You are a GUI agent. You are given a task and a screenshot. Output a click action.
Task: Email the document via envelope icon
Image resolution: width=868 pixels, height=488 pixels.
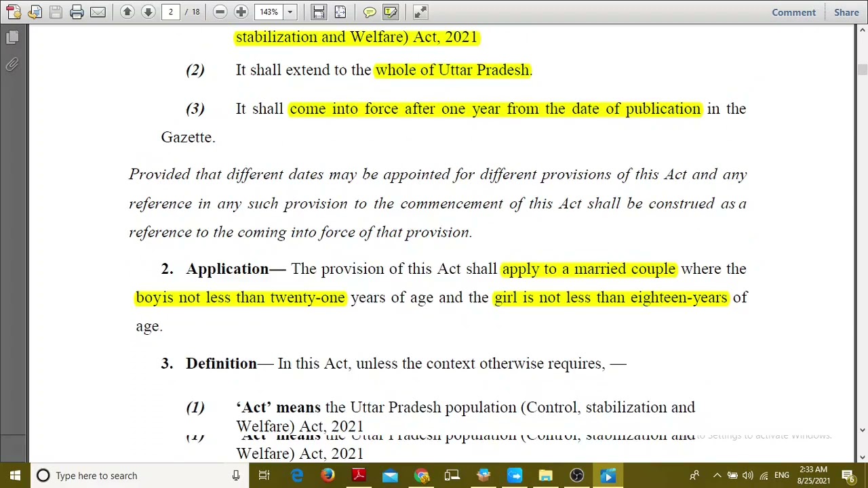(x=98, y=12)
